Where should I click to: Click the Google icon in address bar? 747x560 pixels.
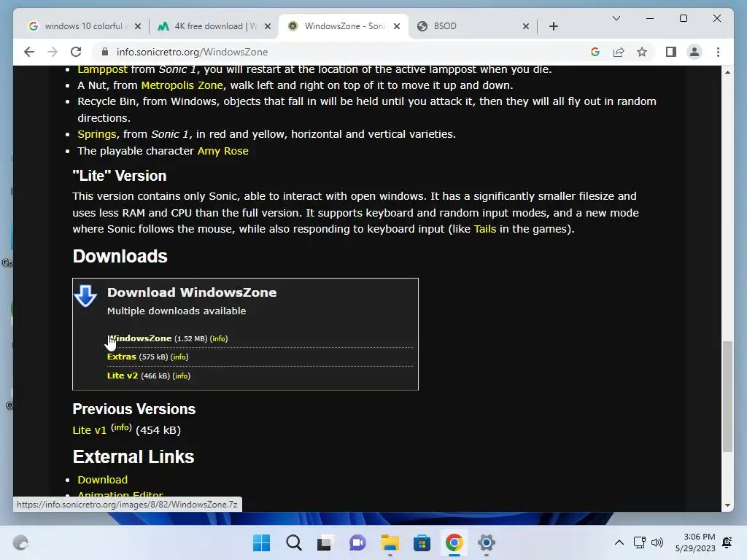[595, 52]
